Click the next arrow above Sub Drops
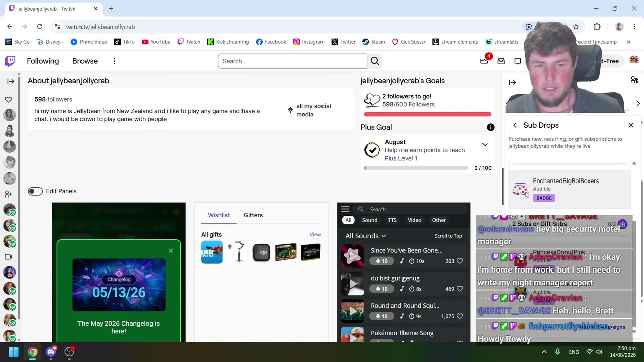644x362 pixels. click(638, 104)
